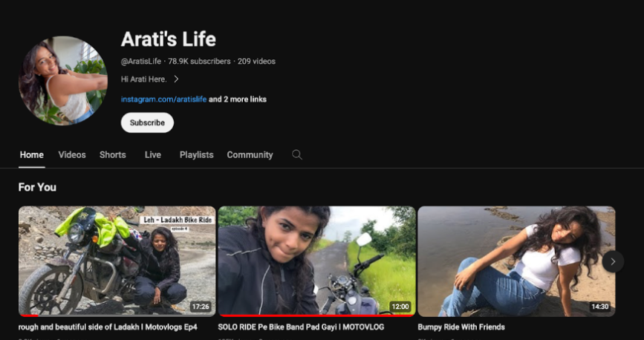Image resolution: width=644 pixels, height=340 pixels.
Task: Subscribe to Arati's Life channel
Action: 147,122
